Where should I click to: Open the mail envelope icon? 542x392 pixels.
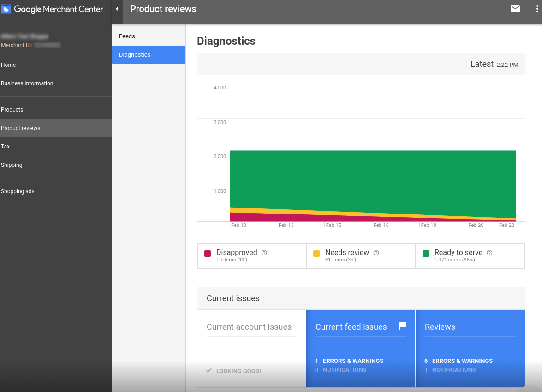[x=515, y=9]
